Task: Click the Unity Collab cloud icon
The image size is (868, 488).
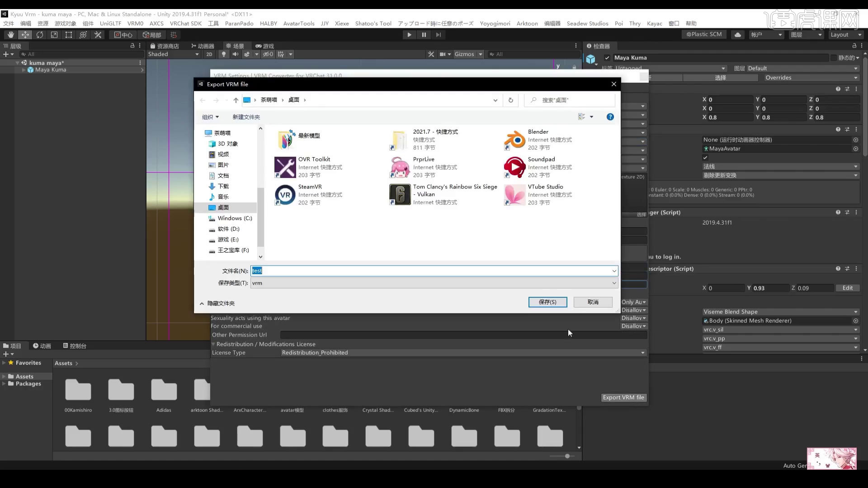Action: 737,34
